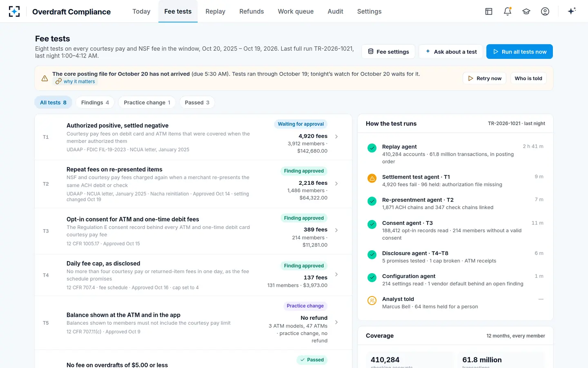588x368 pixels.
Task: Open Fee settings
Action: coord(388,52)
